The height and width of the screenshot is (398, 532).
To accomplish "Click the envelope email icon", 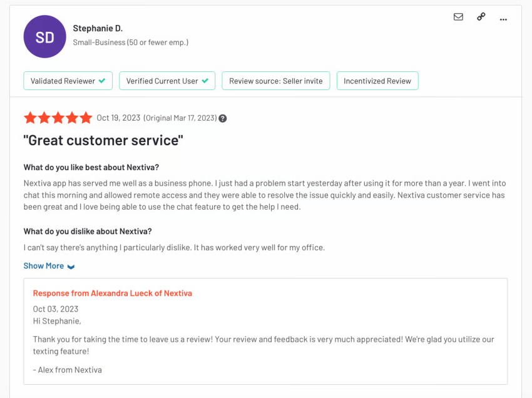I will 458,17.
